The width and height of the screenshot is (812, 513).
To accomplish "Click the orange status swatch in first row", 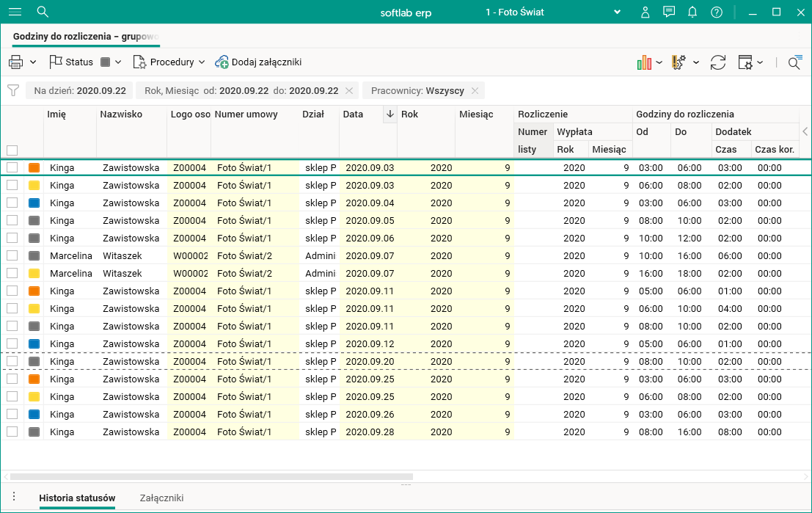I will (34, 167).
